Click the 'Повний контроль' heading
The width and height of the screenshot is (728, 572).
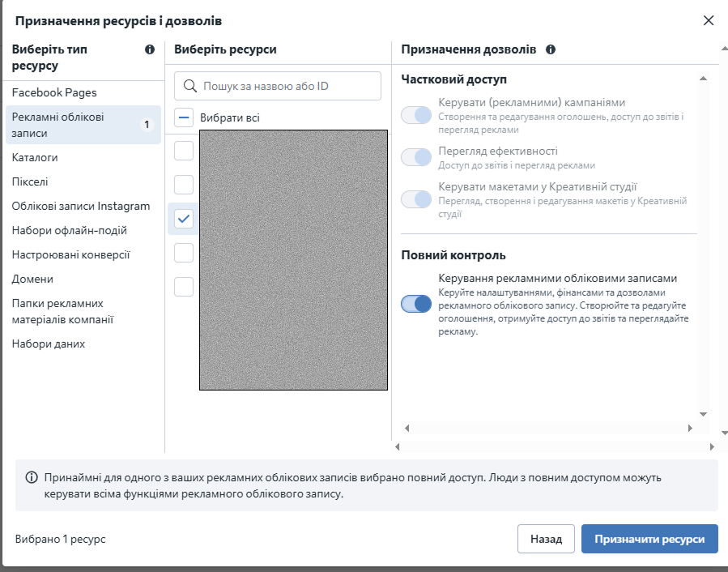click(453, 255)
